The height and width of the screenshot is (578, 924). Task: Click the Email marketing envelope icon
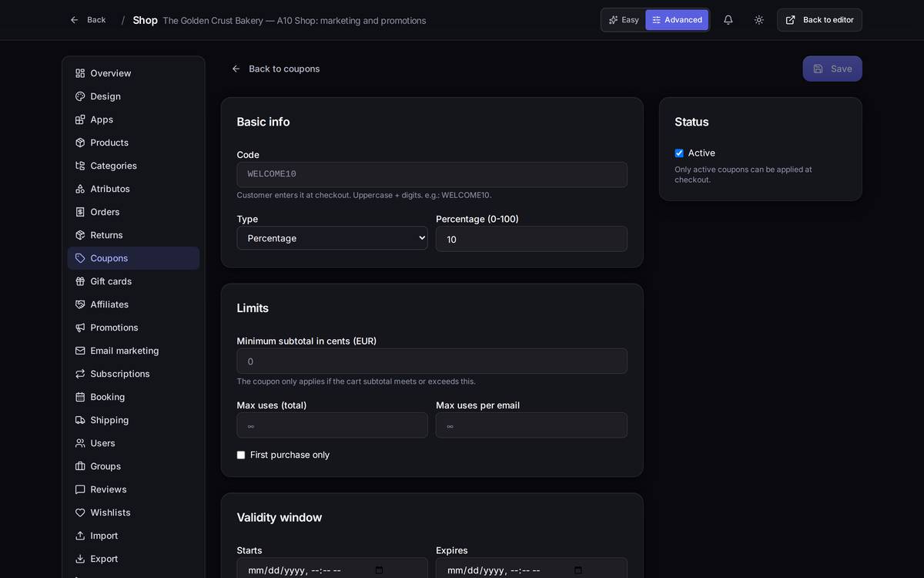pyautogui.click(x=80, y=351)
